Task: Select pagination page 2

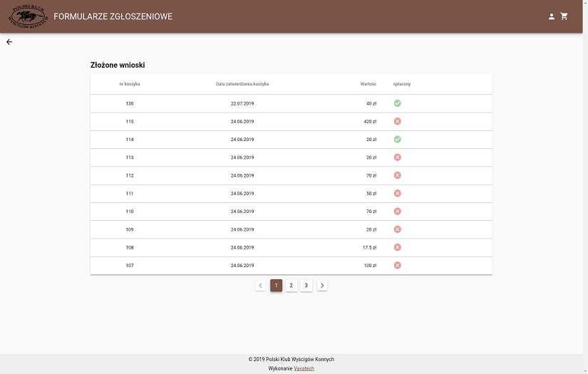Action: pos(292,286)
